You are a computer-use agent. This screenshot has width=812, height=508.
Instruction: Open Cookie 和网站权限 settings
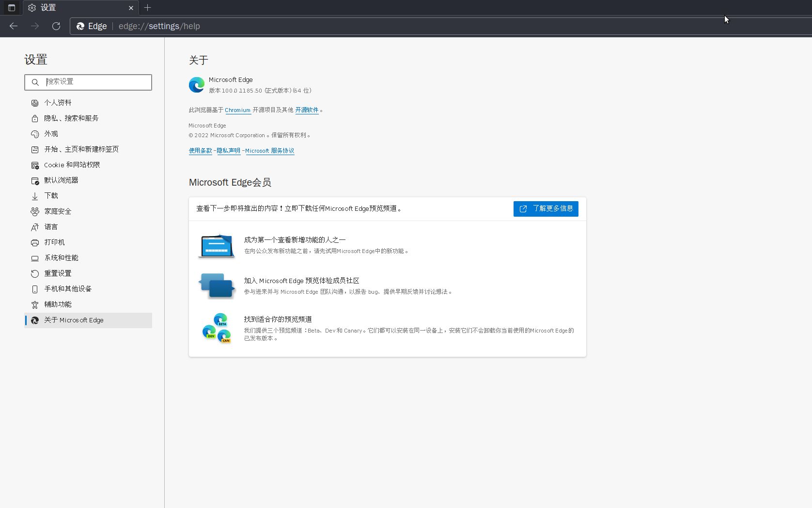tap(71, 165)
